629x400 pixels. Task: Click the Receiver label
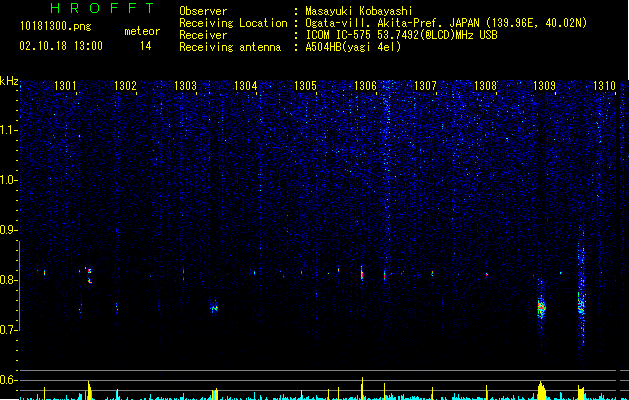click(x=203, y=35)
